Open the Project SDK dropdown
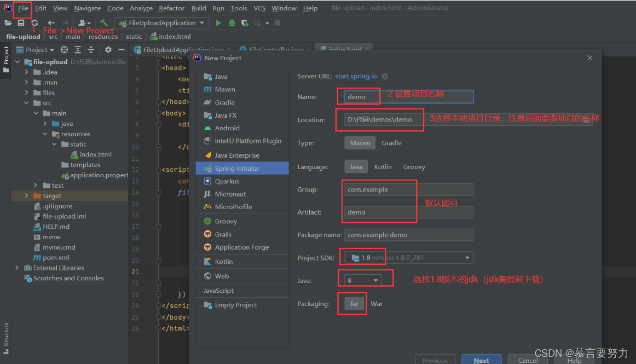 pos(408,258)
